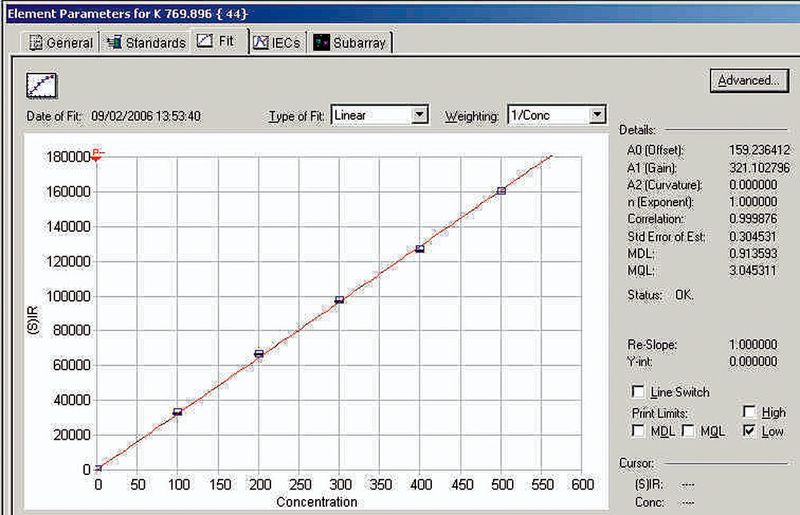Click the Std Error of Est value 0.304531
The height and width of the screenshot is (515, 800).
(x=753, y=236)
